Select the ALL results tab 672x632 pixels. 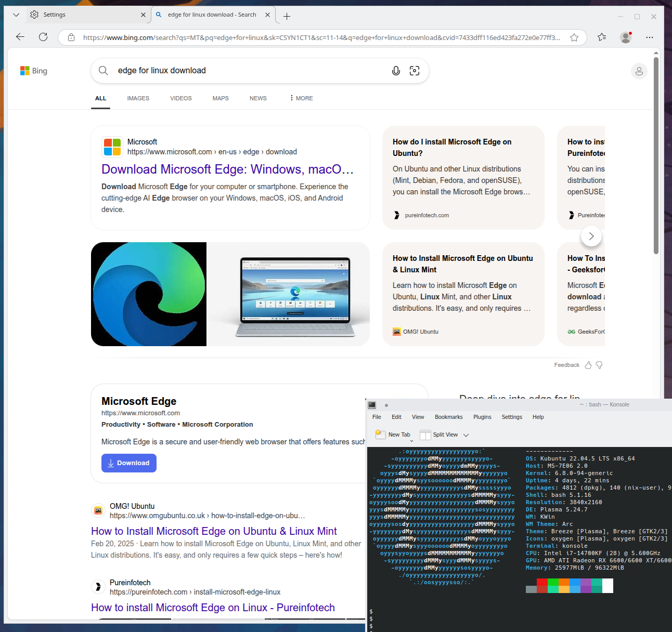(x=100, y=98)
